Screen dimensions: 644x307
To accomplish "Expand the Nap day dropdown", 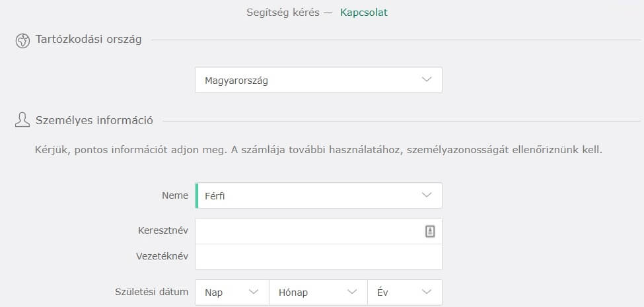I will pyautogui.click(x=232, y=292).
